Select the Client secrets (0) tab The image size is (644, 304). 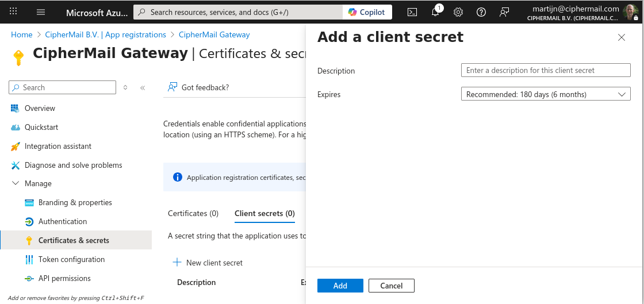pyautogui.click(x=264, y=213)
